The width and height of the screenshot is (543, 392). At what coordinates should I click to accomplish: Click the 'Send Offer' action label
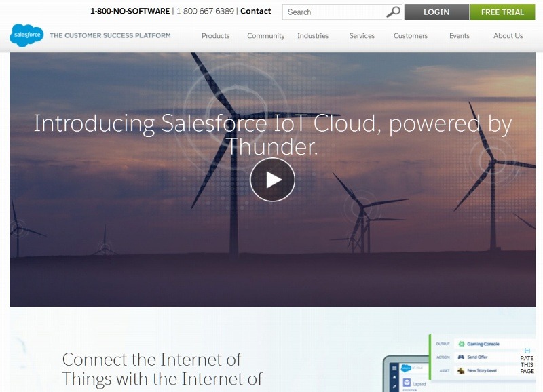point(477,357)
